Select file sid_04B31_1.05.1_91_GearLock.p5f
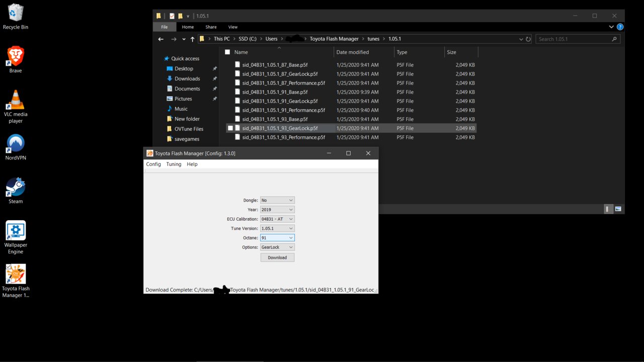This screenshot has height=362, width=644. (x=280, y=101)
